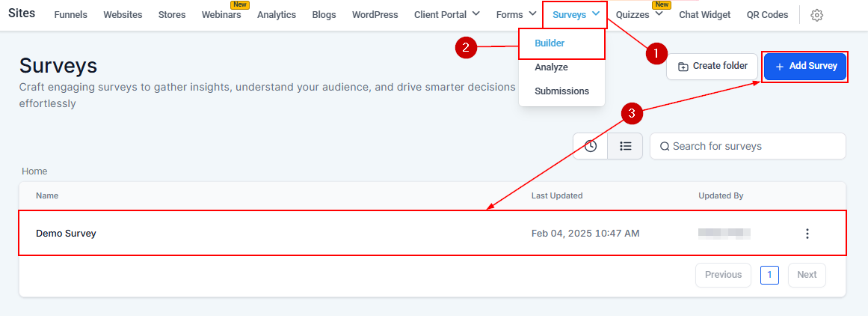This screenshot has width=868, height=316.
Task: Open the settings gear icon
Action: 817,15
